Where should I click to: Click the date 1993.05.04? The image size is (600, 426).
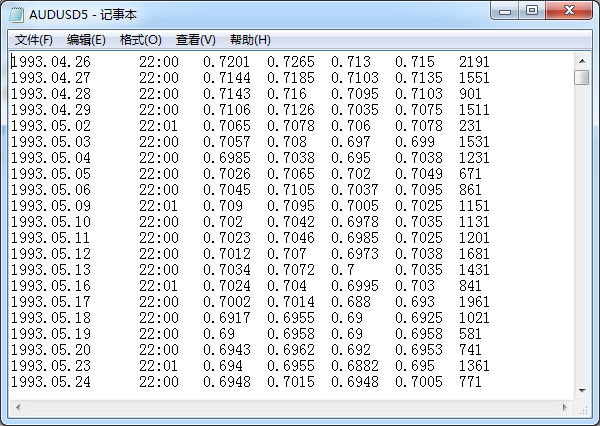pos(51,158)
